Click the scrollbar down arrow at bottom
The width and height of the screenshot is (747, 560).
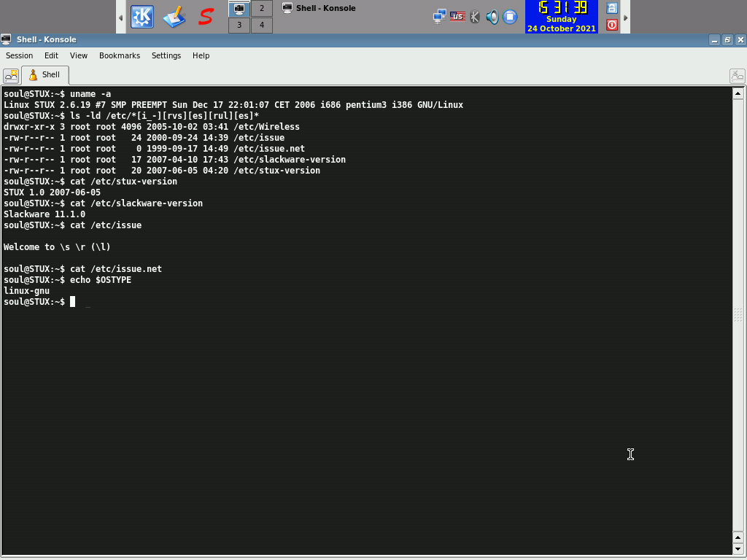click(x=738, y=550)
